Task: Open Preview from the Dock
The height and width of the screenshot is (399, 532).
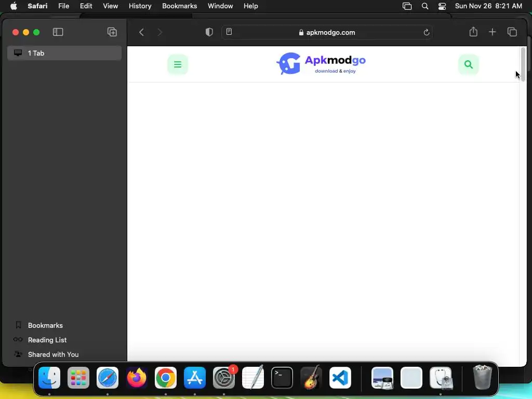Action: pos(382,378)
